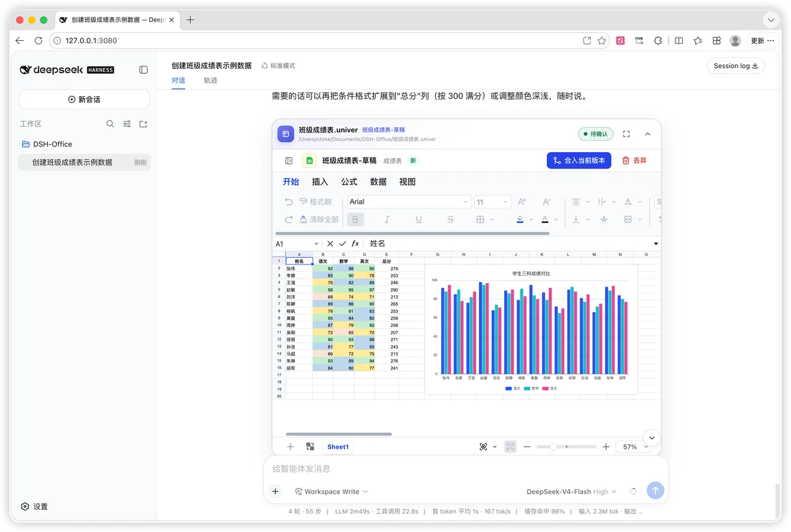Click the 合入当前版本 button

pyautogui.click(x=579, y=160)
